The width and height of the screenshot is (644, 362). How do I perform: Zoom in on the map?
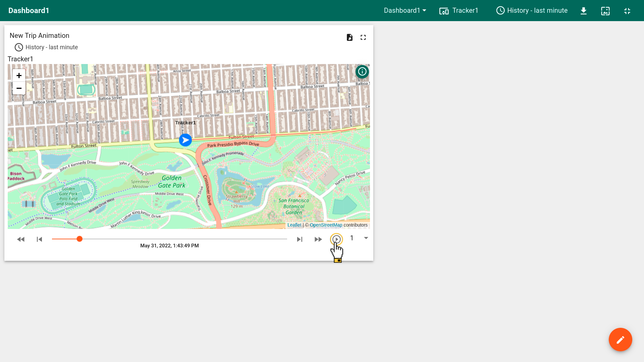pos(19,76)
